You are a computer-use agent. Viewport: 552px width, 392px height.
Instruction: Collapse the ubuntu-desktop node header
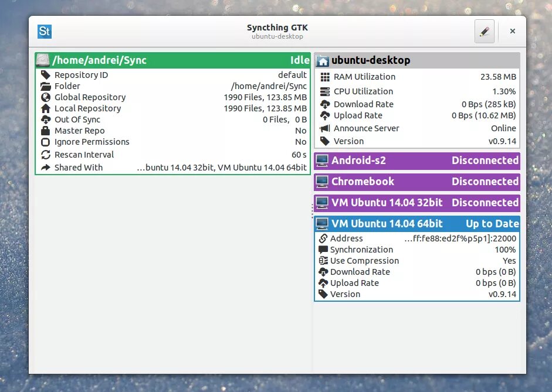pyautogui.click(x=417, y=60)
